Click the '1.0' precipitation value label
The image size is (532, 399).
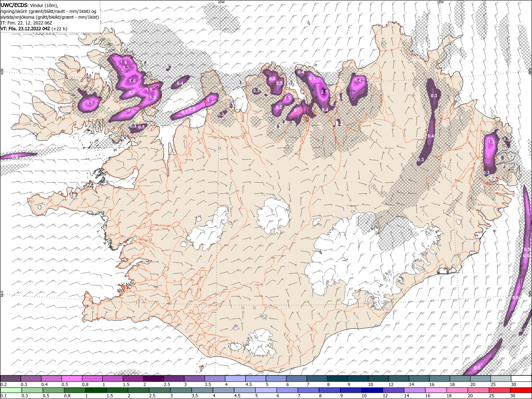pyautogui.click(x=131, y=111)
